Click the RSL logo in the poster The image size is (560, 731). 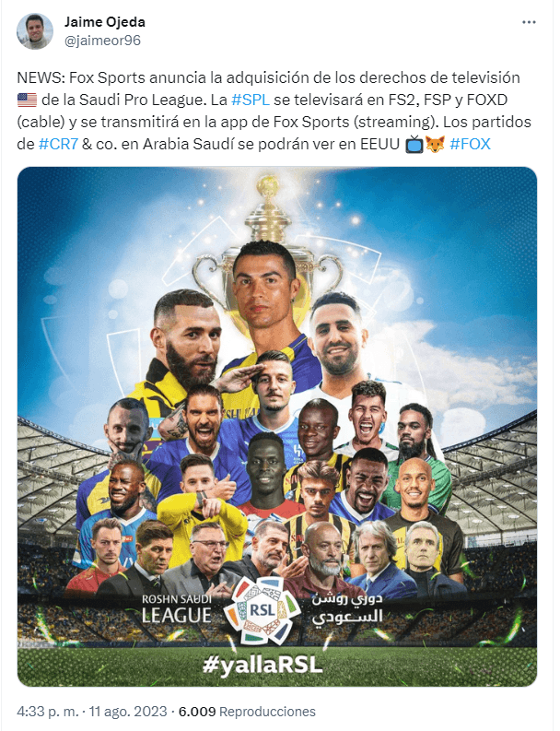tap(262, 610)
